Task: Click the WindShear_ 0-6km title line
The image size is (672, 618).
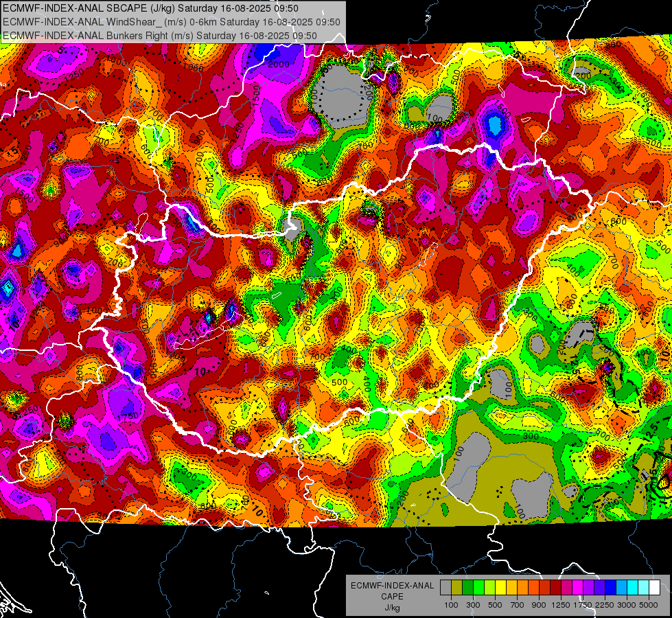Action: click(172, 22)
